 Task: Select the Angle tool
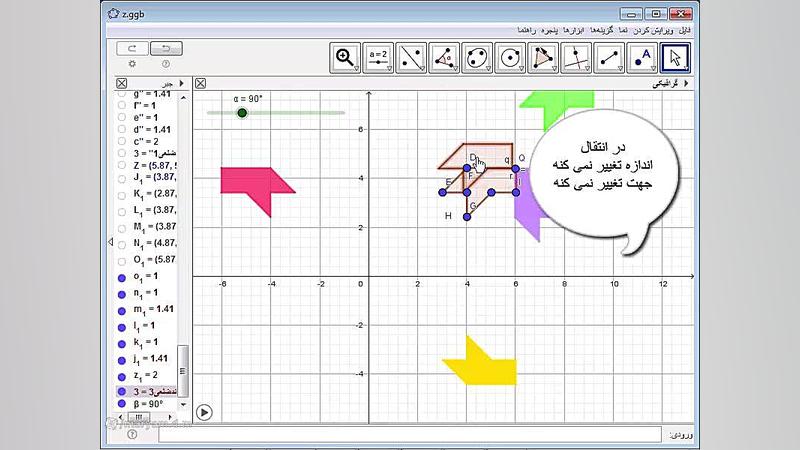click(x=444, y=58)
